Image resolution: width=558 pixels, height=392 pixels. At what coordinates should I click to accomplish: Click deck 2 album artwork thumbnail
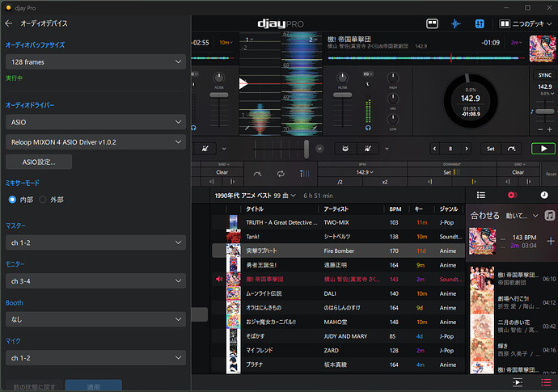(543, 48)
